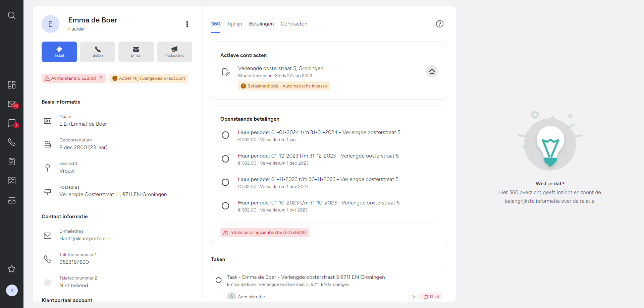Viewport: 644px width, 308px height.
Task: Switch to the Betalingen tab
Action: 262,24
